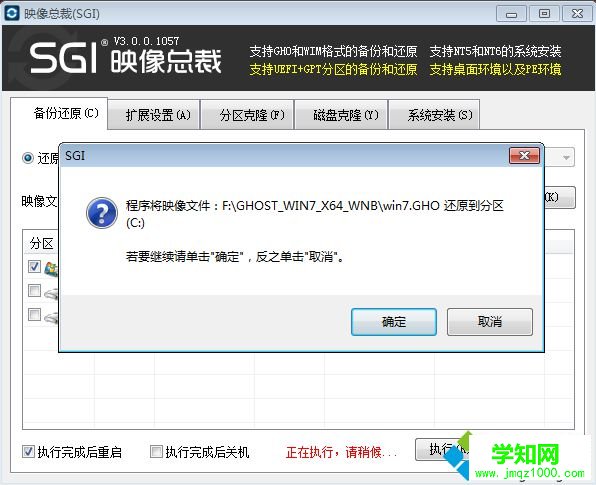Click the blue question mark icon
The width and height of the screenshot is (596, 485).
coord(102,213)
